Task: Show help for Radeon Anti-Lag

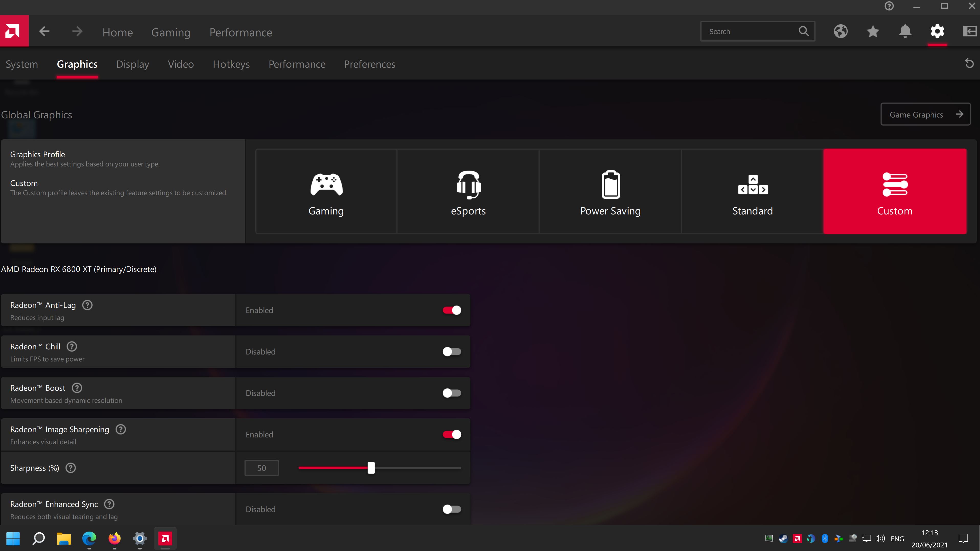Action: [87, 305]
